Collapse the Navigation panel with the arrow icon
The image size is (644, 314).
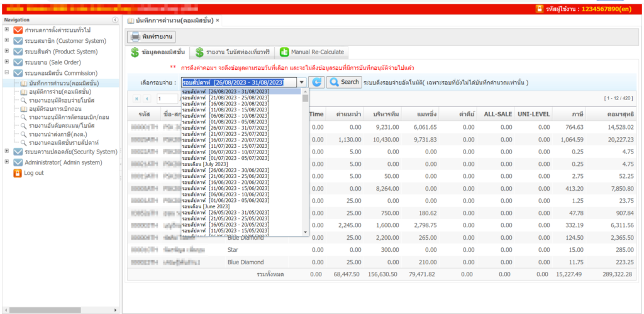115,20
